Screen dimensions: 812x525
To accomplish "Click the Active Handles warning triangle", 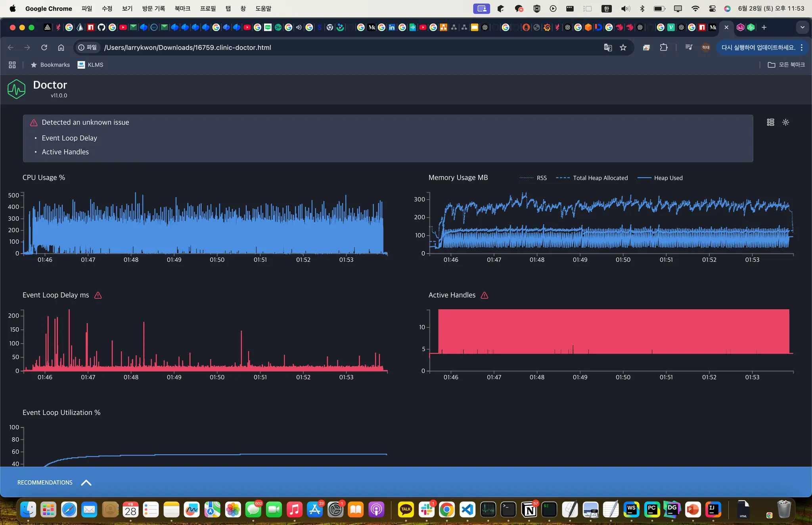I will pos(485,295).
